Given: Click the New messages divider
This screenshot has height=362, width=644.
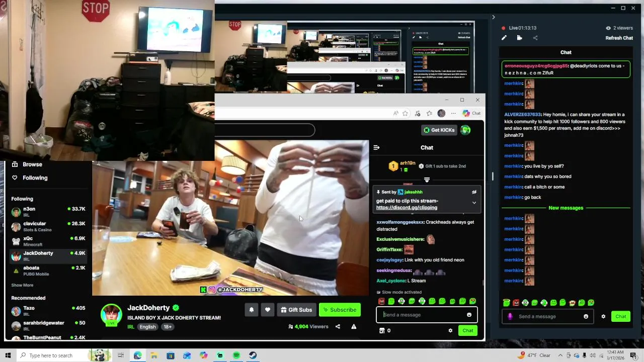Looking at the screenshot, I should coord(566,208).
